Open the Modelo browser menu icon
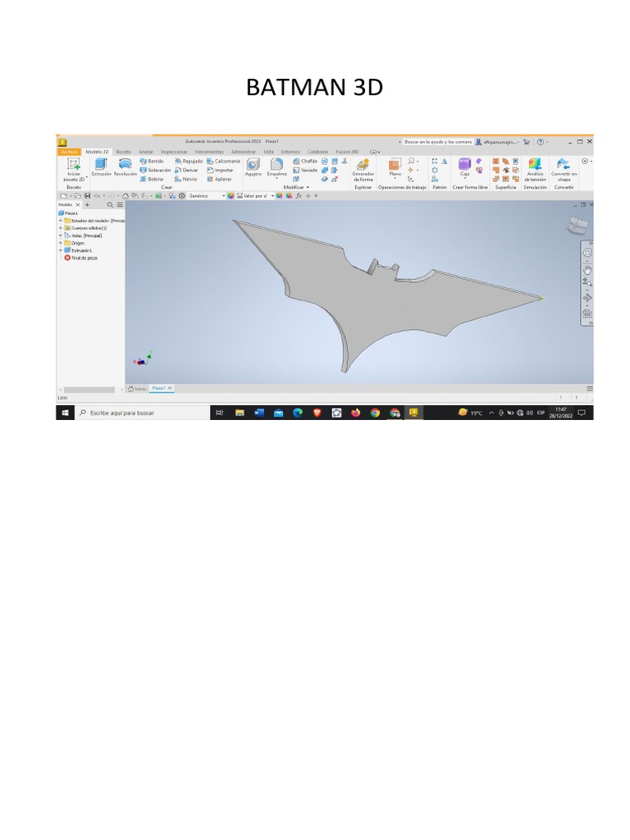 pyautogui.click(x=120, y=205)
